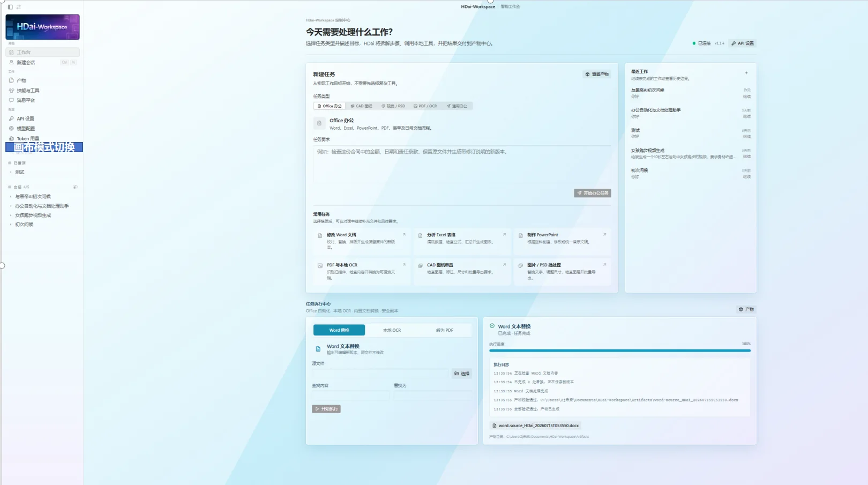Image resolution: width=868 pixels, height=485 pixels.
Task: Click the 开始办公任务 button
Action: point(593,193)
